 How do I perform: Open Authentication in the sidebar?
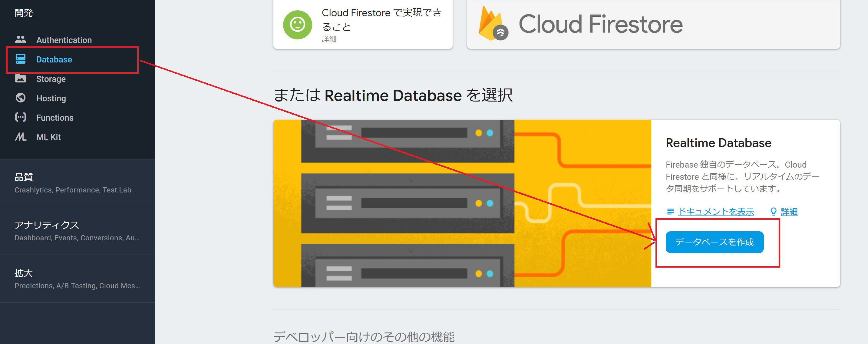pyautogui.click(x=78, y=40)
